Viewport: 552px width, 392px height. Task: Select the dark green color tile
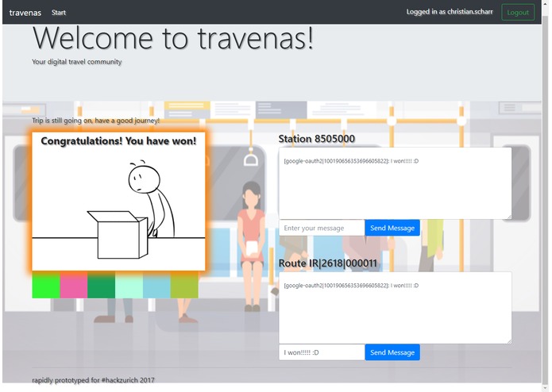coord(101,285)
